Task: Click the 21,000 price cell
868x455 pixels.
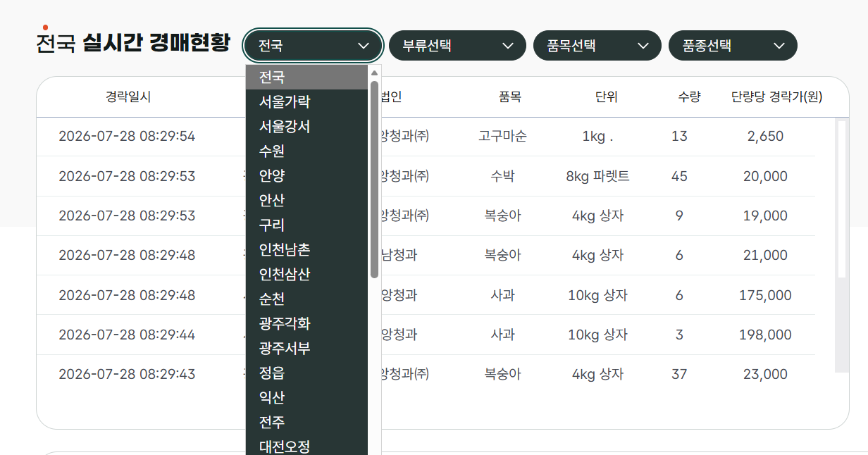Action: point(765,256)
